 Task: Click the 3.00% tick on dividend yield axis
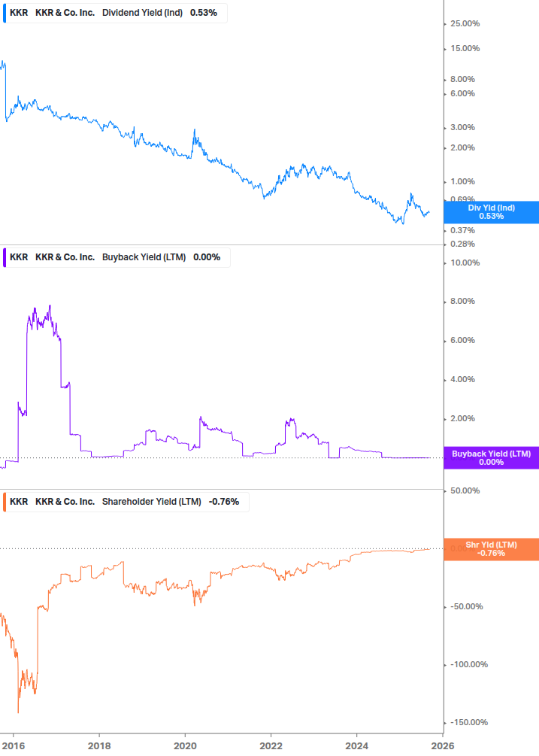point(462,127)
